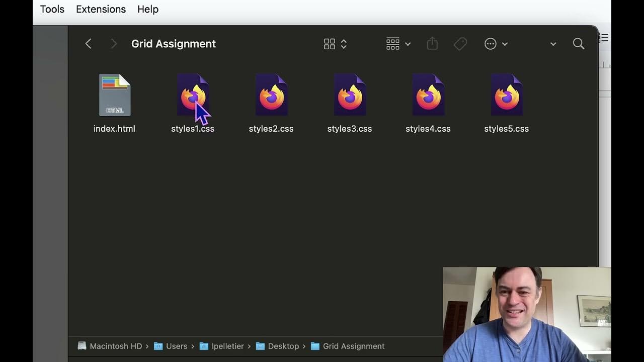Open the More actions ellipsis menu

coord(496,44)
